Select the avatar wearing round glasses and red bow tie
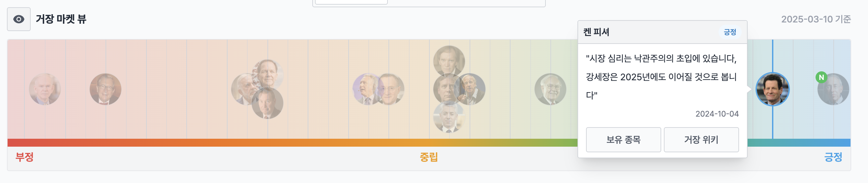The width and height of the screenshot is (868, 183). (106, 89)
